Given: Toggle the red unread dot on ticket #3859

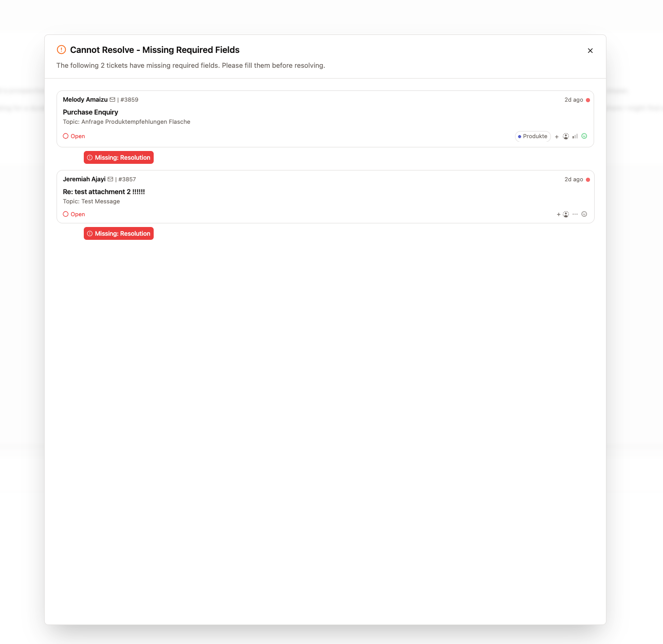Looking at the screenshot, I should pyautogui.click(x=589, y=100).
